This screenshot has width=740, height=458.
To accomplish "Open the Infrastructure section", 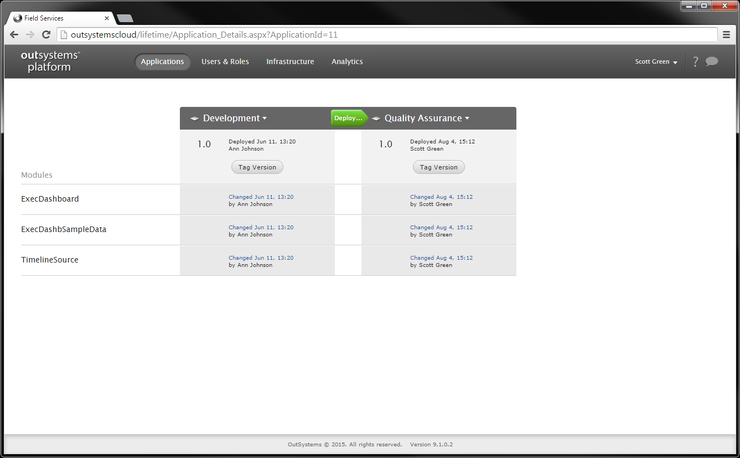I will tap(290, 61).
